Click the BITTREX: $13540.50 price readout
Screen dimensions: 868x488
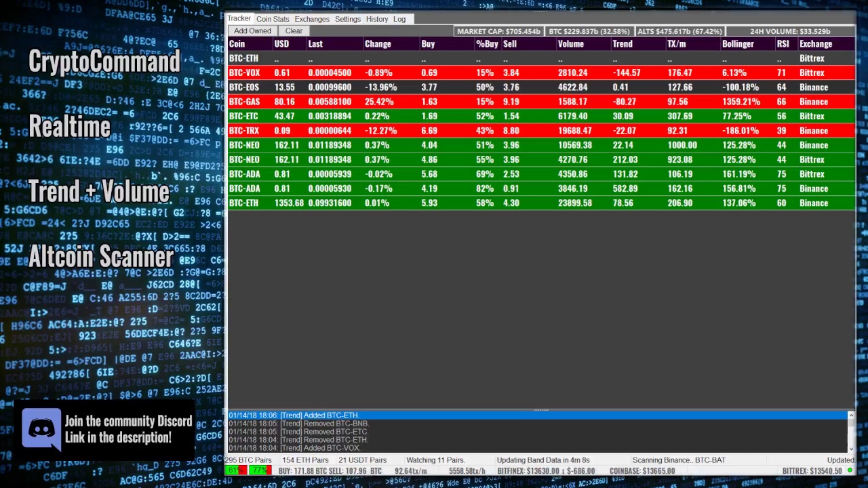pyautogui.click(x=812, y=471)
